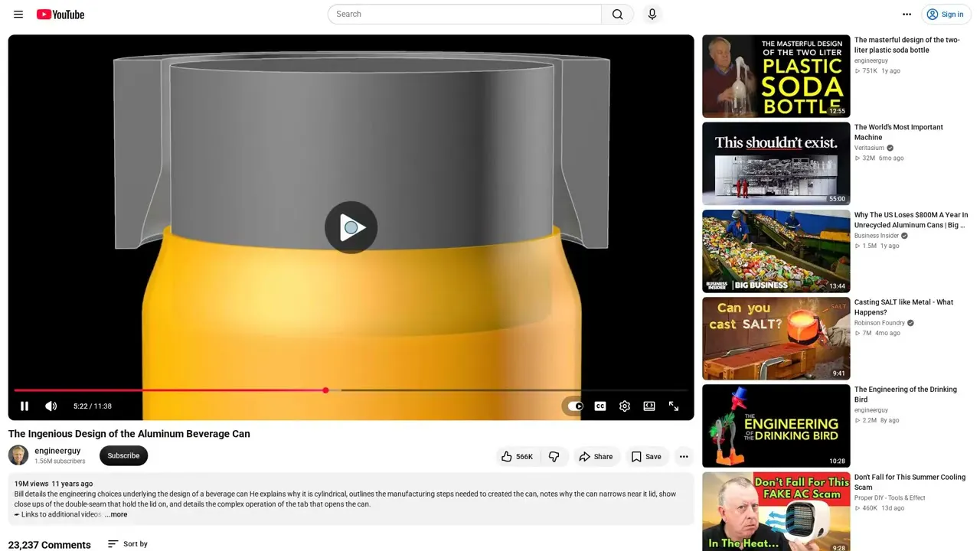Open Fake AC Scam video thumbnail
Viewport: 980px width, 551px height.
(776, 511)
